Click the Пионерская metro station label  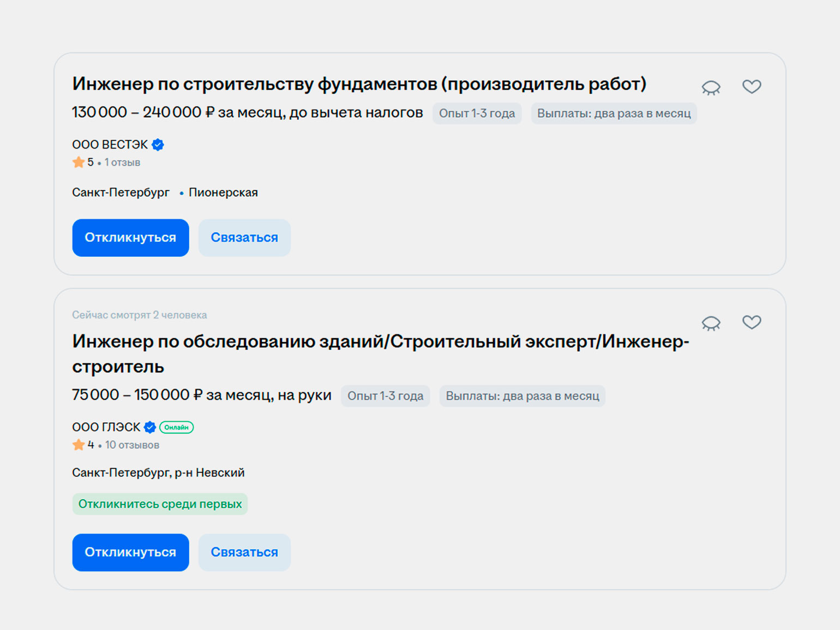pyautogui.click(x=223, y=193)
